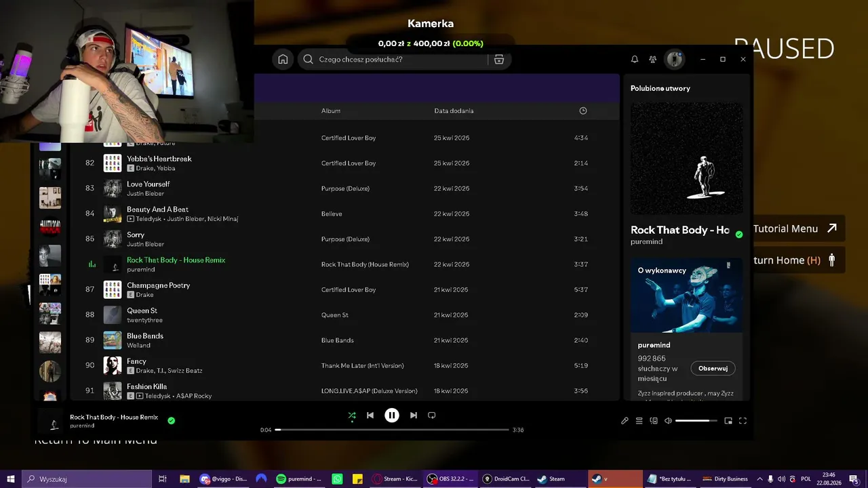The width and height of the screenshot is (868, 488).
Task: Open Friend Activity icon in Spotify header
Action: [652, 60]
